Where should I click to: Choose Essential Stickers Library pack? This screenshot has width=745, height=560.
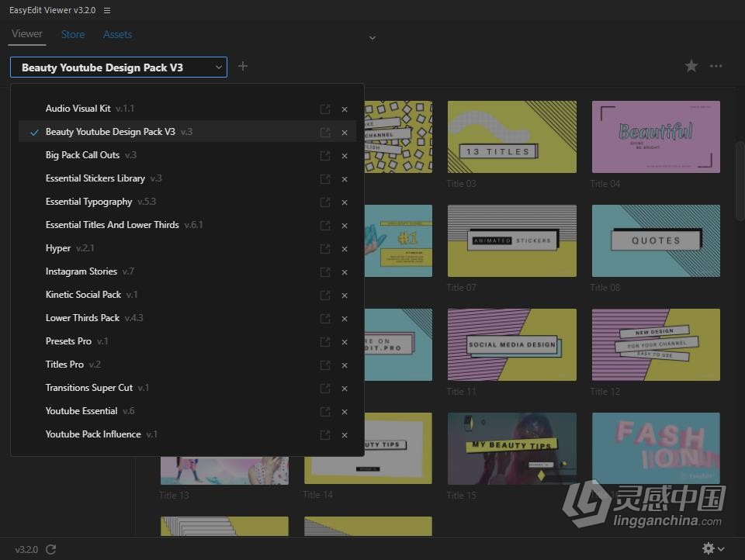pyautogui.click(x=187, y=178)
